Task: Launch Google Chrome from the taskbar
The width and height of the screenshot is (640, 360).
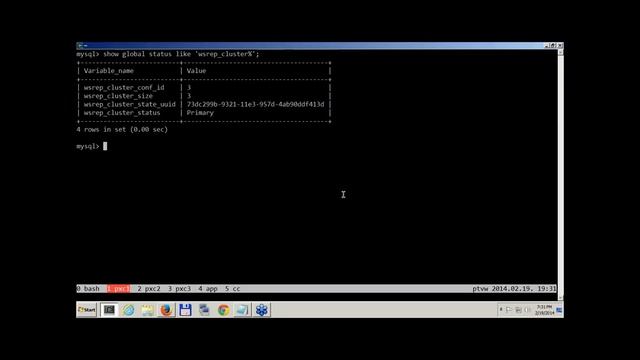Action: click(x=223, y=310)
